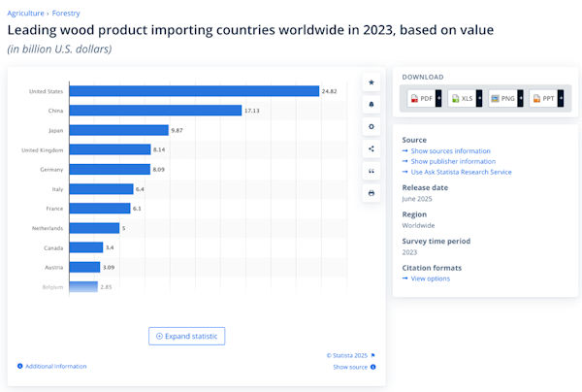Click the info icon next to Show source
Image resolution: width=582 pixels, height=392 pixels.
tap(372, 367)
